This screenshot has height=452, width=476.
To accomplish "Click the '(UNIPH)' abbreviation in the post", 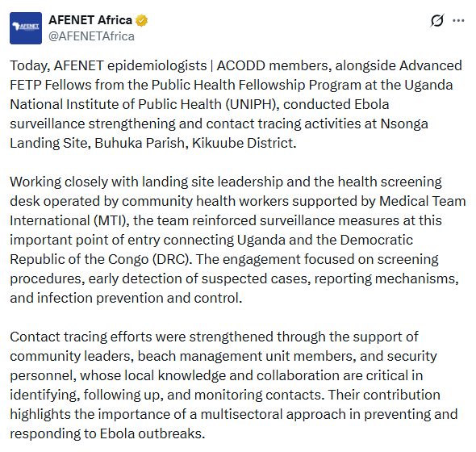I will [253, 104].
